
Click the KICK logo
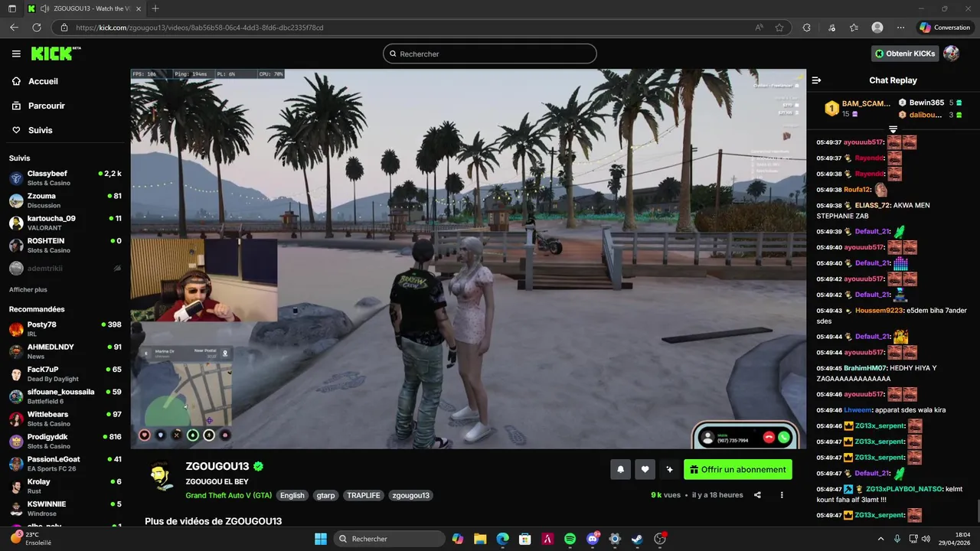(55, 54)
